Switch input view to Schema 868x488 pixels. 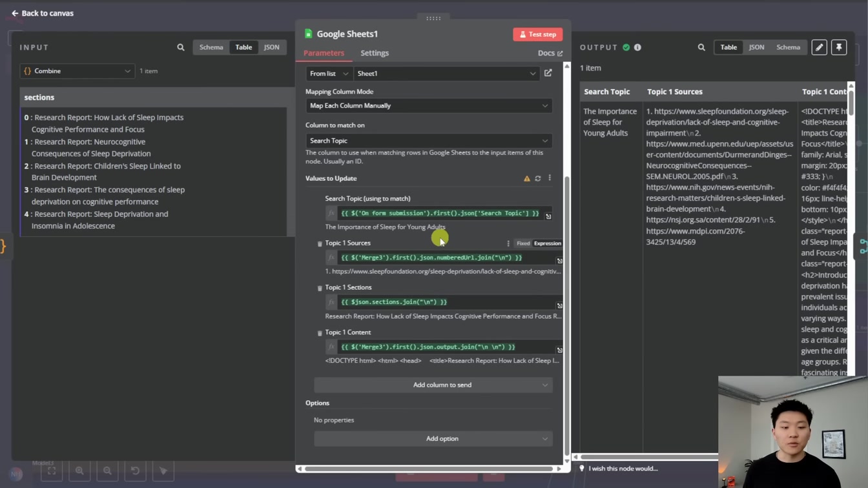point(211,47)
